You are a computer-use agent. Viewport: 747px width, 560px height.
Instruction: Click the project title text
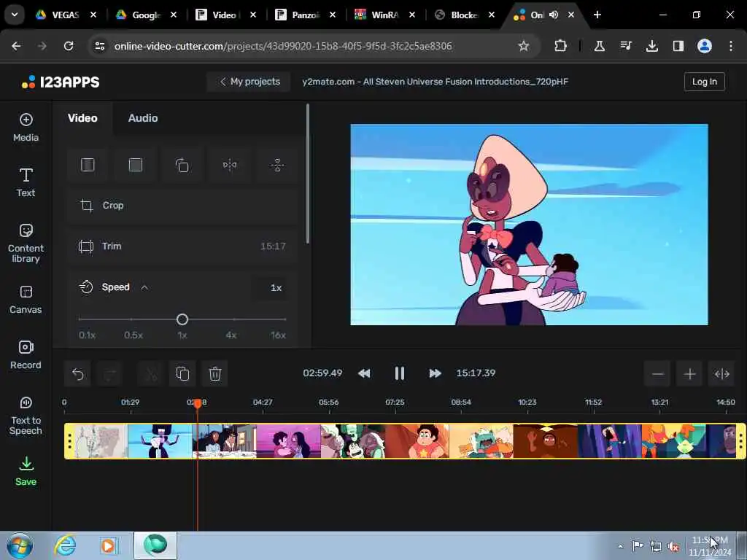[435, 82]
